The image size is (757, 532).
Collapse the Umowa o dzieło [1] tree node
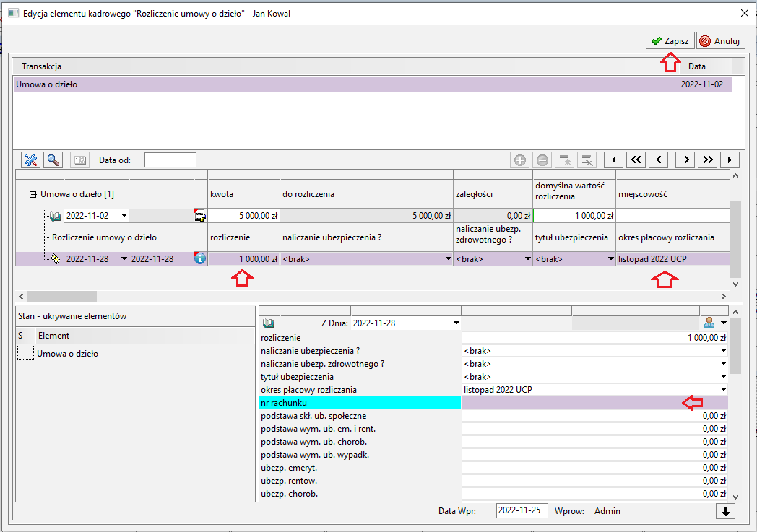[33, 194]
